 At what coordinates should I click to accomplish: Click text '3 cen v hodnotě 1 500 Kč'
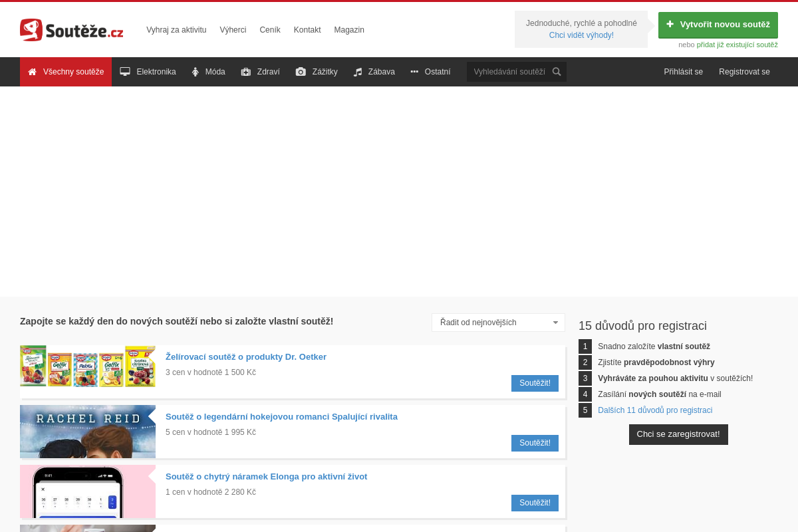[211, 372]
